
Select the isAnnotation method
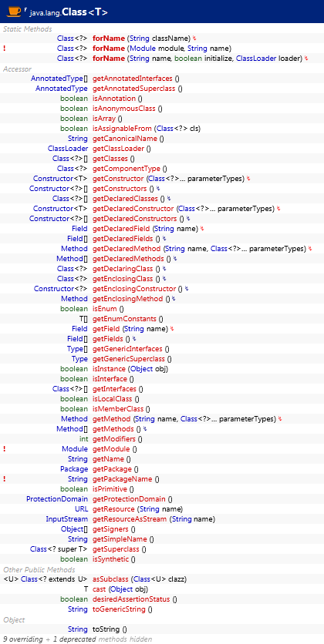[x=114, y=99]
